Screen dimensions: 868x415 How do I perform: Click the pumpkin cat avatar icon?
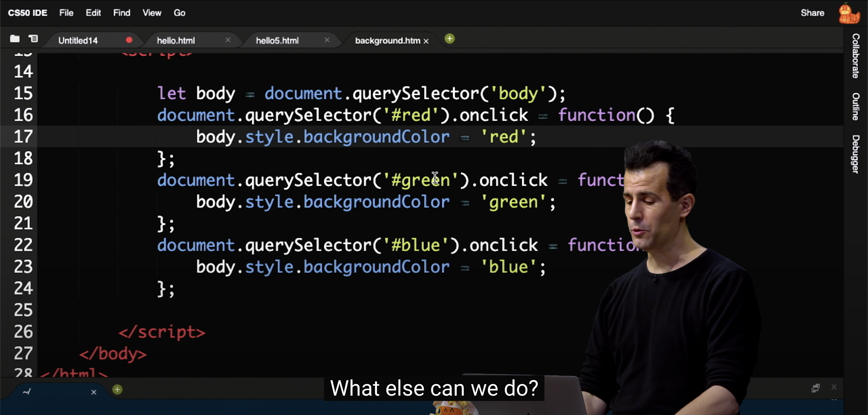click(848, 14)
